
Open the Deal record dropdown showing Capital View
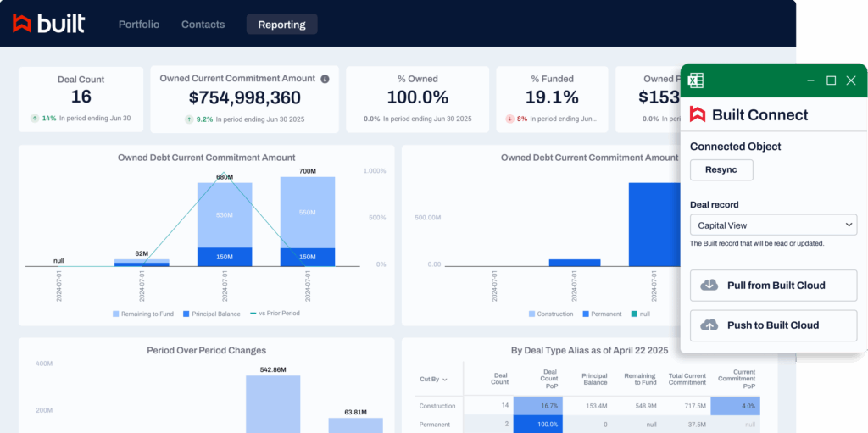click(773, 225)
